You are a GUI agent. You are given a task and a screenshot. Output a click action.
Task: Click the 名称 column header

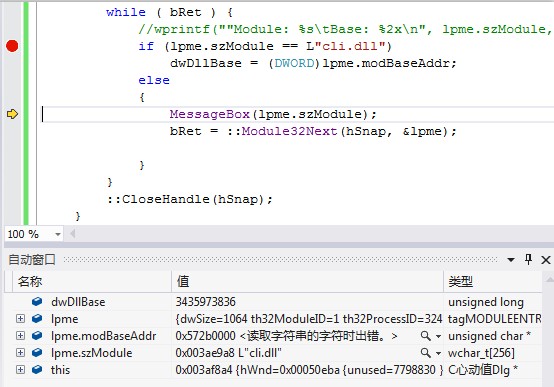pos(92,282)
